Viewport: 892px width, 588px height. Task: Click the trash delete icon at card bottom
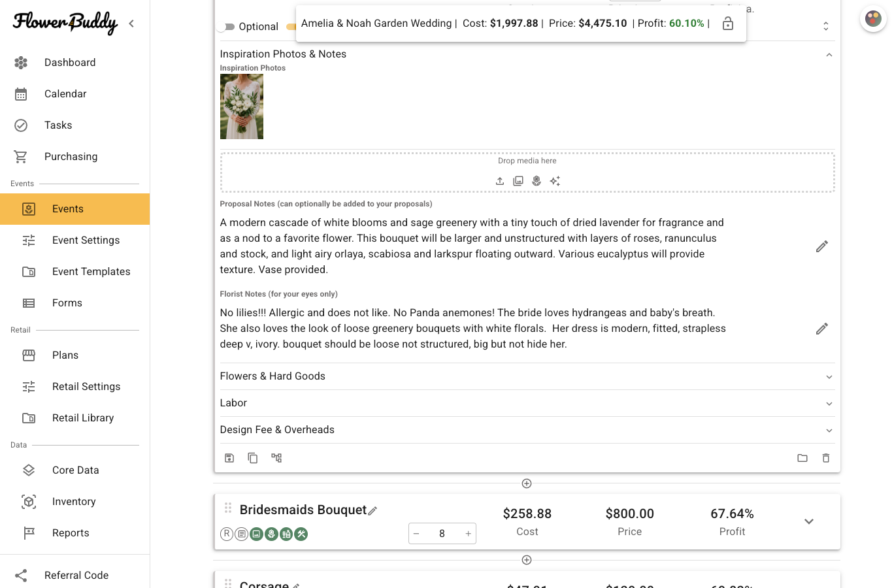point(826,458)
